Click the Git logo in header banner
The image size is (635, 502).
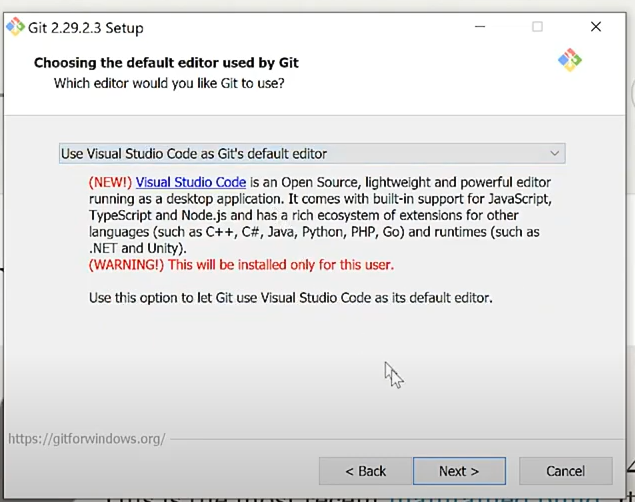tap(570, 60)
